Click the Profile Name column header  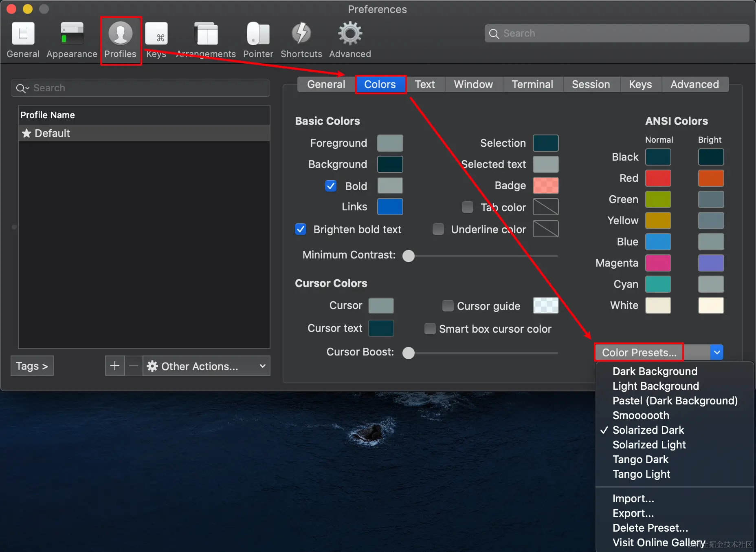coord(144,115)
